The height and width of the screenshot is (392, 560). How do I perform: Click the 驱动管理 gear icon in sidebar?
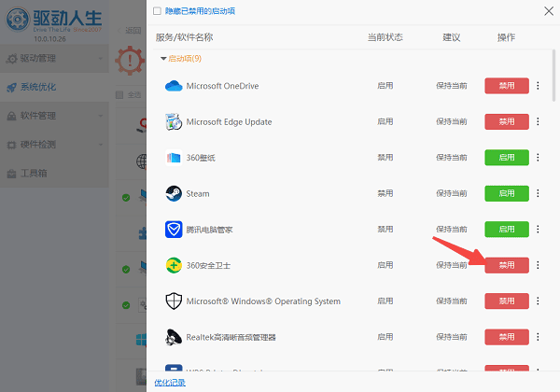coord(12,59)
